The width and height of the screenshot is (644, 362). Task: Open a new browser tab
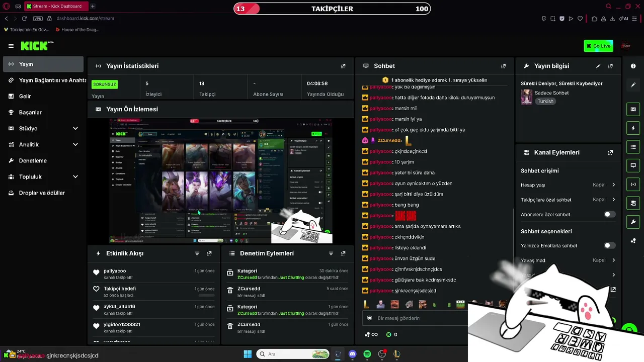[93, 7]
